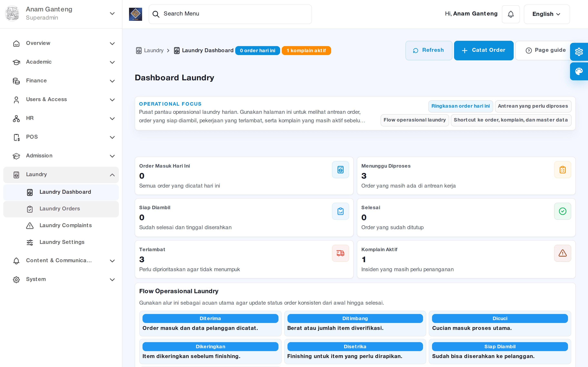Open the theme palette side button
Screen dimensions: 588x367
tap(579, 71)
